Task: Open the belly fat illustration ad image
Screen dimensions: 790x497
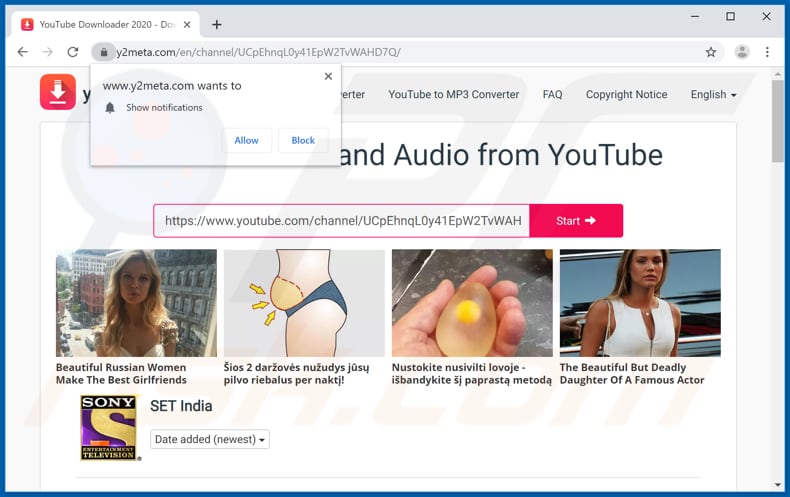Action: pyautogui.click(x=304, y=303)
